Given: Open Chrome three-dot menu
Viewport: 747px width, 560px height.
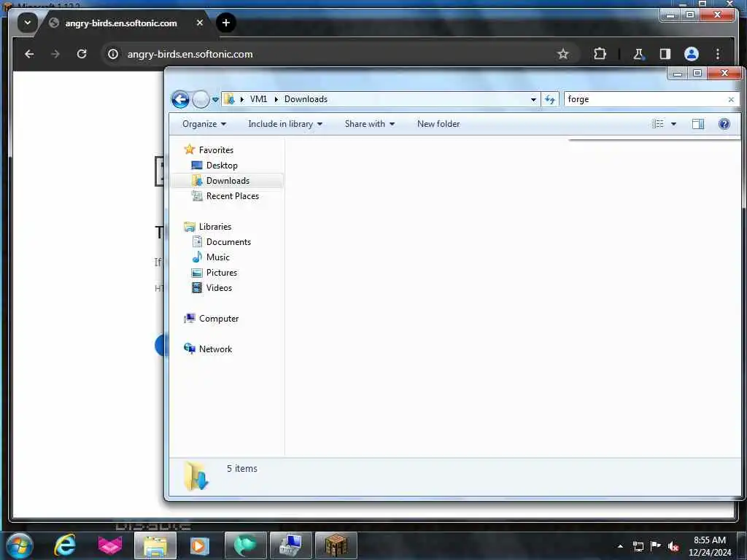Looking at the screenshot, I should click(x=718, y=54).
